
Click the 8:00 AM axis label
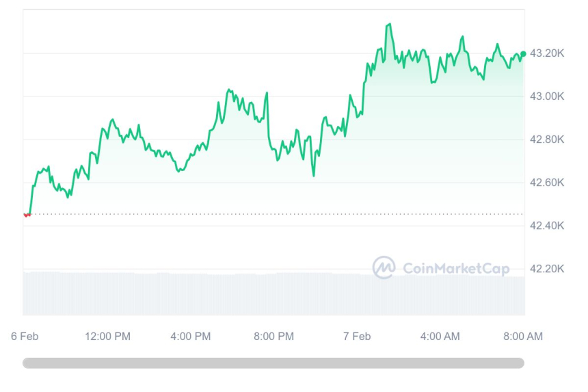click(x=522, y=336)
